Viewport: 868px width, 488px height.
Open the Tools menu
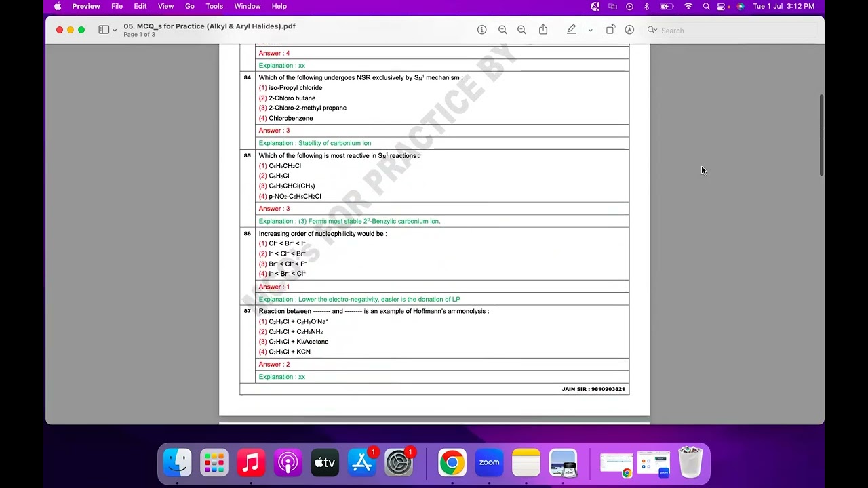coord(214,6)
